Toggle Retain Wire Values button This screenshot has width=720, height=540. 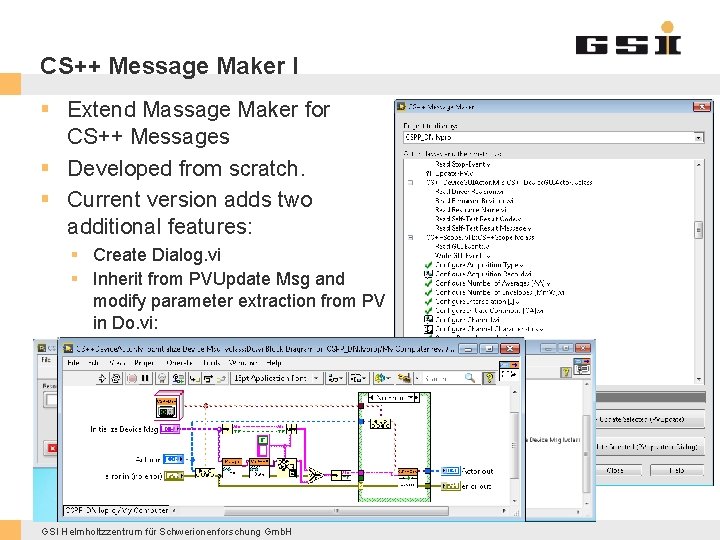pyautogui.click(x=178, y=378)
